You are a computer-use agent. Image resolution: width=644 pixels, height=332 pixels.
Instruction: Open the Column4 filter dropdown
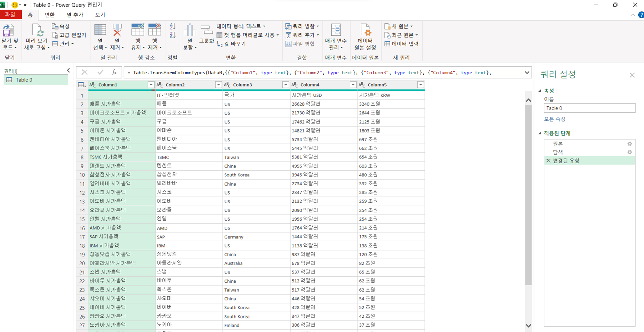(353, 85)
